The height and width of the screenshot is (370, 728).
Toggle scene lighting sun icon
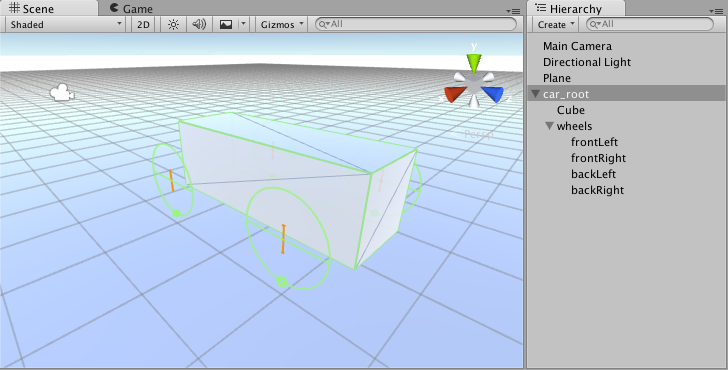point(173,25)
